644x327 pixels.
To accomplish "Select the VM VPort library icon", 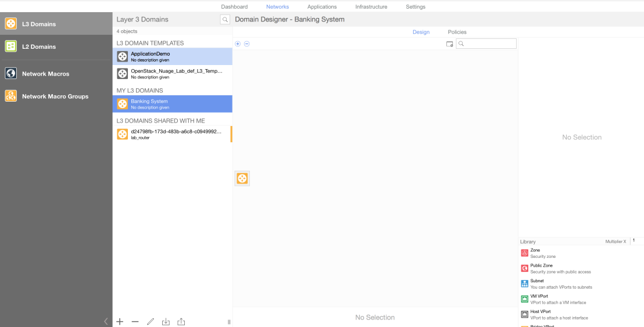I will coord(524,299).
